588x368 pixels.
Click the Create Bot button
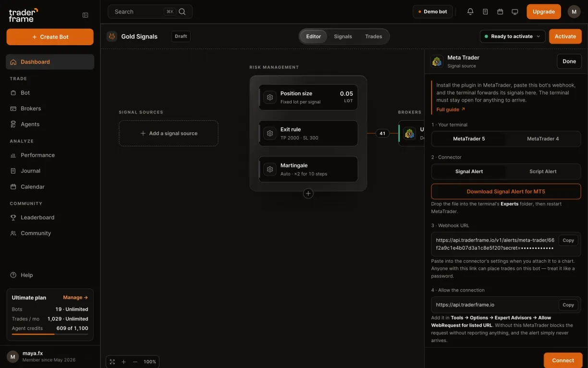[x=50, y=37]
